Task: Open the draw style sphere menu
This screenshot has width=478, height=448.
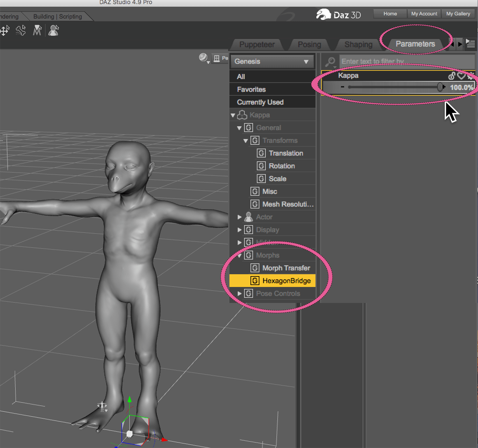Action: coord(203,58)
